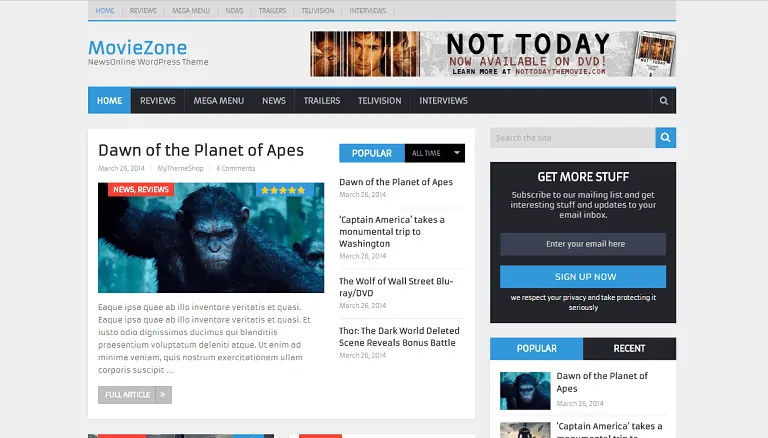The width and height of the screenshot is (768, 438).
Task: Open Interviews in top utility menu
Action: (368, 11)
